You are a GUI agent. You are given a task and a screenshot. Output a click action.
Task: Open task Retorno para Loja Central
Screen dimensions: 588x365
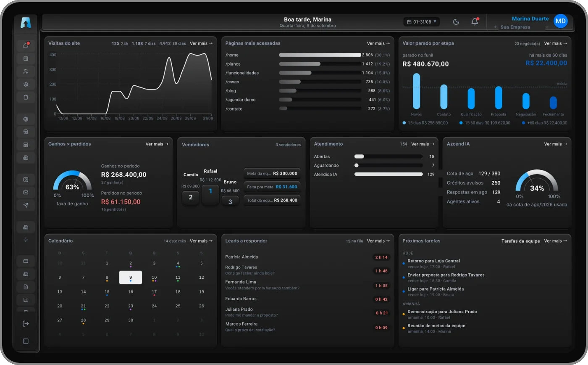click(485, 264)
